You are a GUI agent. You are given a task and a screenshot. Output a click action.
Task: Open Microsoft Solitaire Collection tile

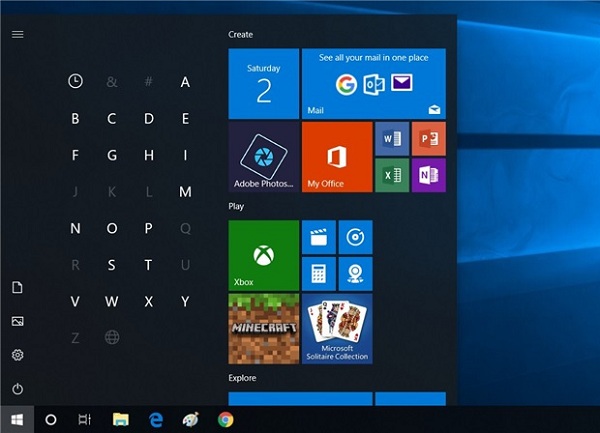pos(337,328)
